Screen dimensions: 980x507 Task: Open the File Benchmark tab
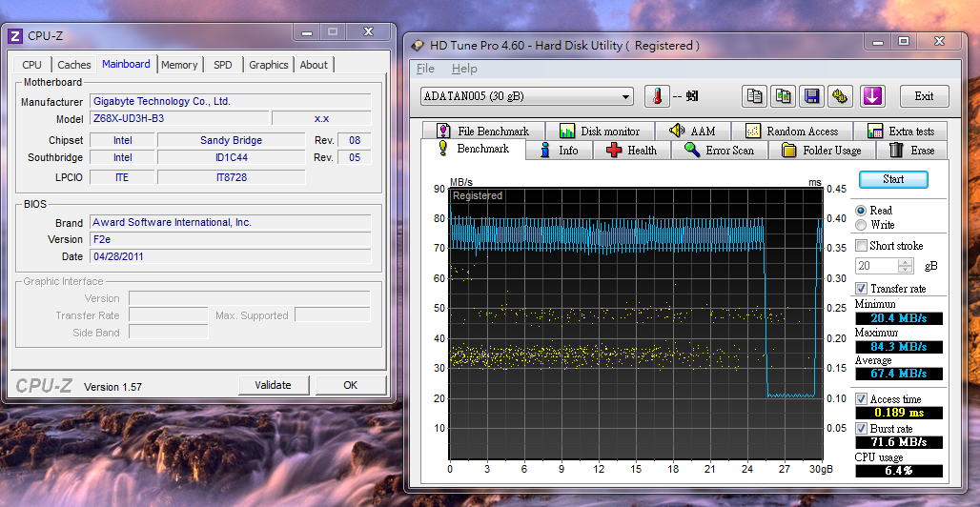coord(482,132)
